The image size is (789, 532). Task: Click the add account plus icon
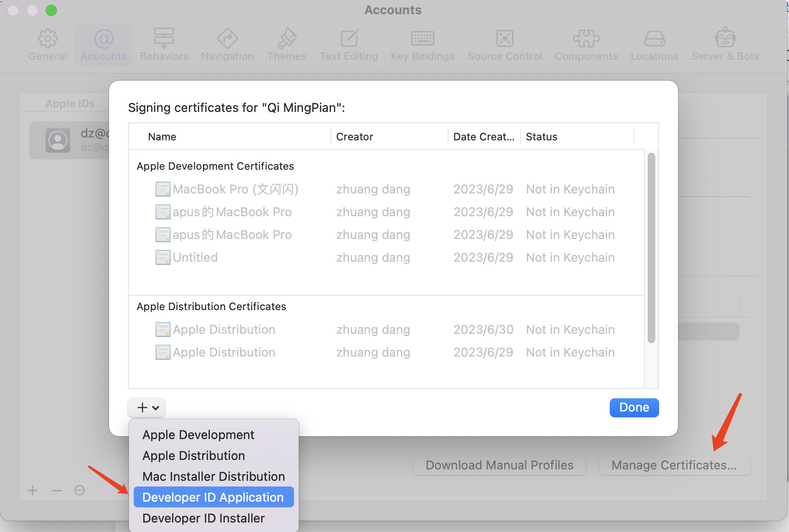(x=32, y=490)
